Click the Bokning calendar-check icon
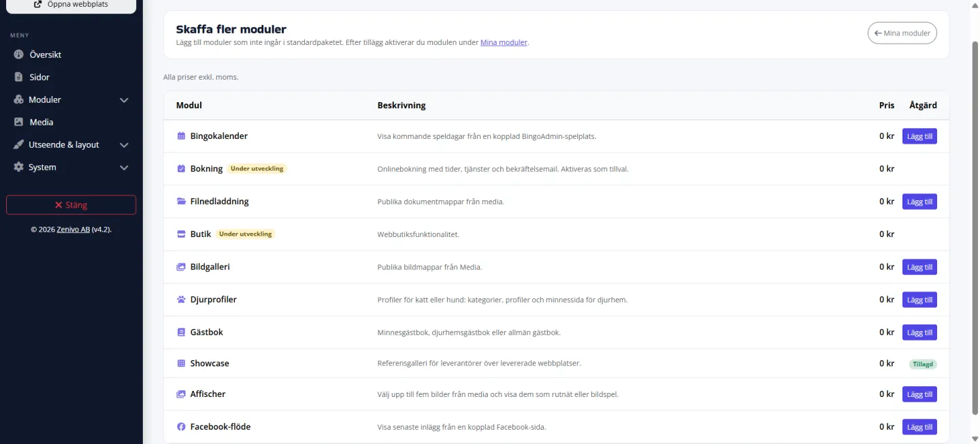980x444 pixels. (181, 169)
